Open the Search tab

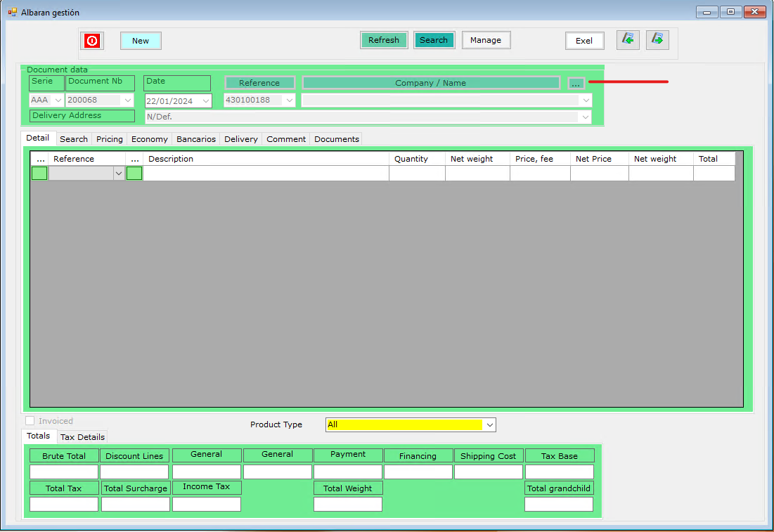click(74, 139)
